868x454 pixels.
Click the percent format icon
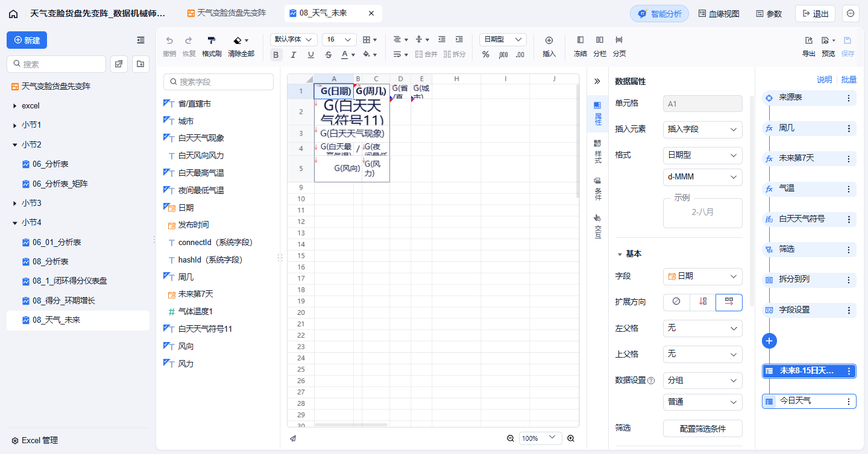486,55
